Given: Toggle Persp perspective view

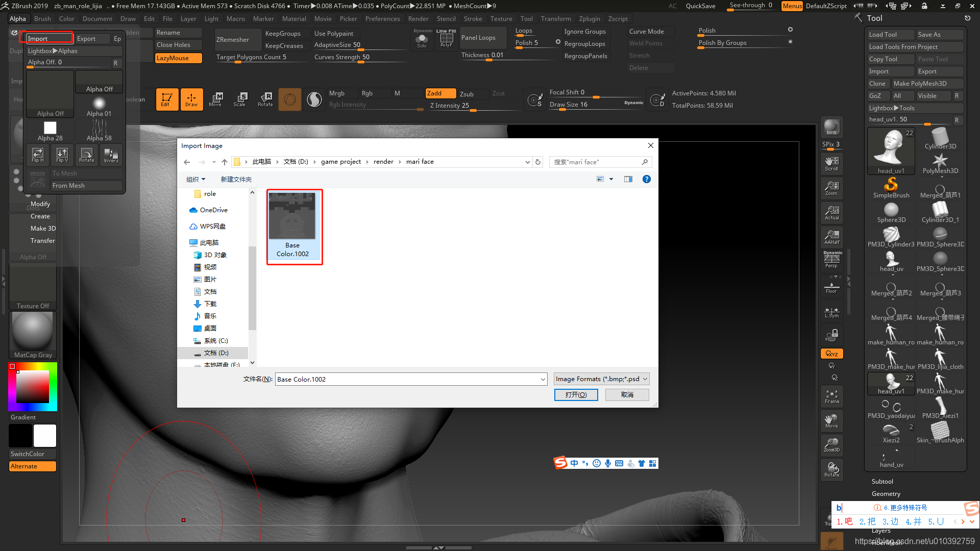Looking at the screenshot, I should [831, 260].
